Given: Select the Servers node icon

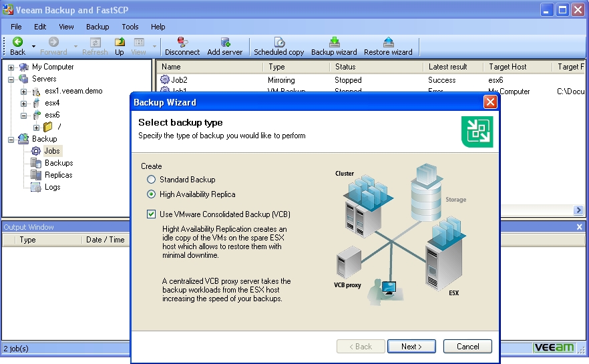Looking at the screenshot, I should [x=23, y=79].
